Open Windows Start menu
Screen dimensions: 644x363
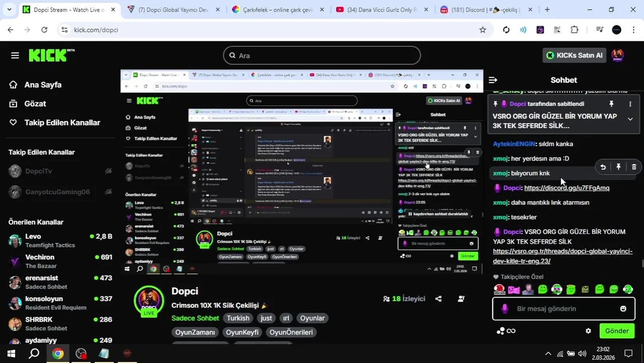[x=11, y=353]
